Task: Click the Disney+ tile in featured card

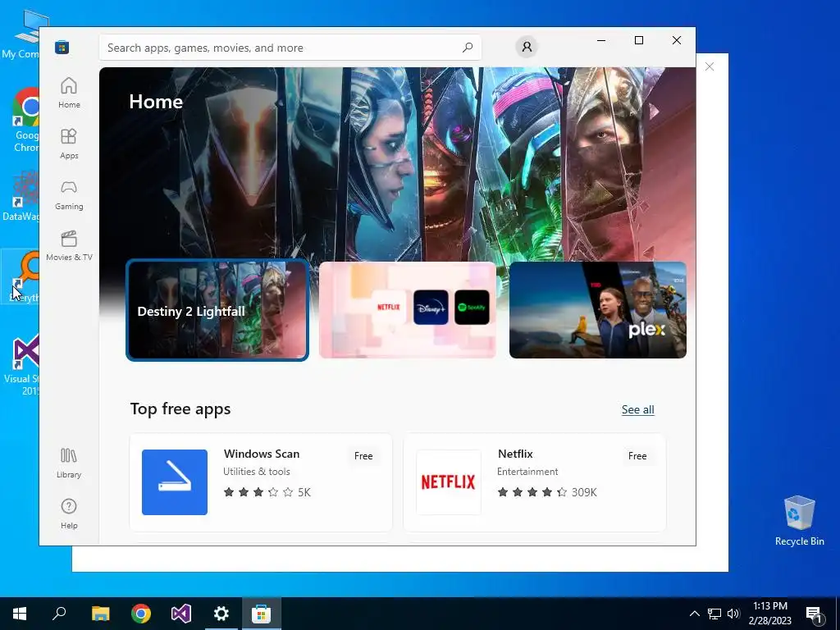Action: 431,308
